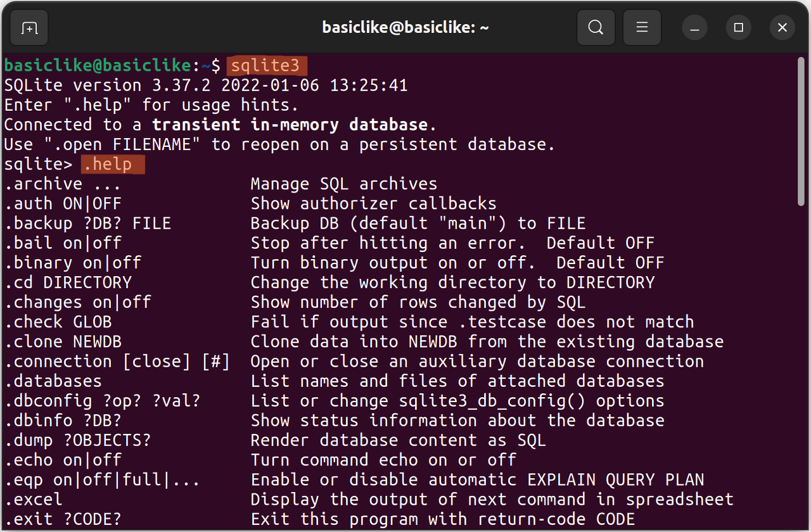
Task: Click the SQLite version 3.37.2 line
Action: 206,85
